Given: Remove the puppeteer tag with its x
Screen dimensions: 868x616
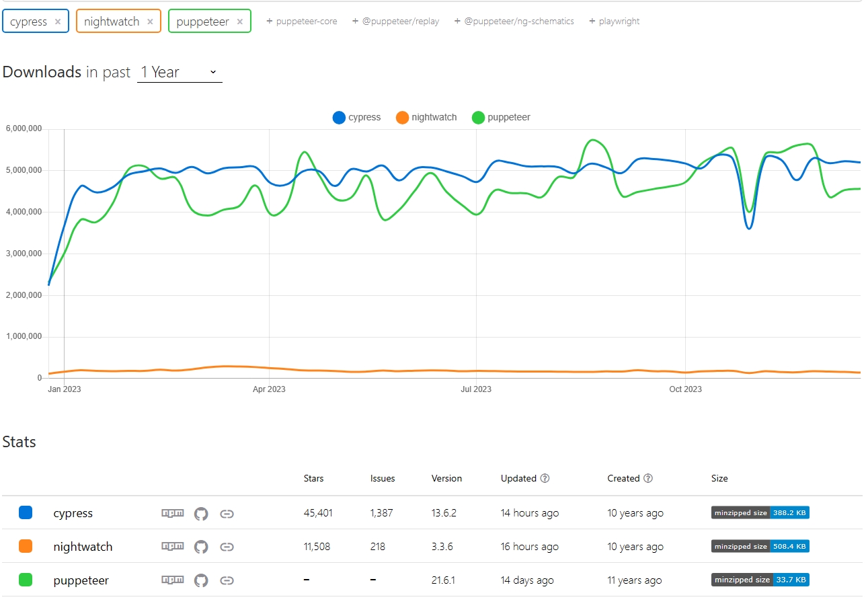Looking at the screenshot, I should click(x=240, y=22).
